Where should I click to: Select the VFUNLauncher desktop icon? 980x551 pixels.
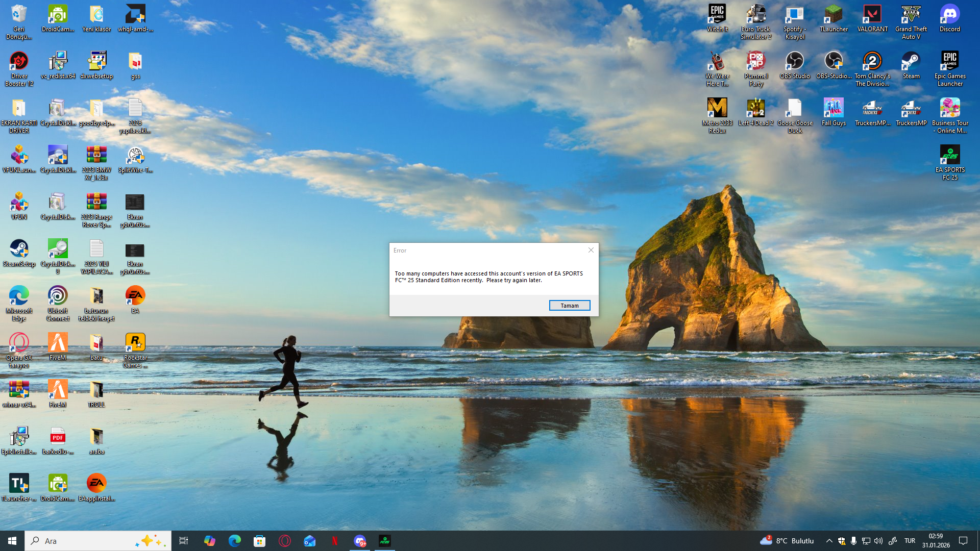tap(19, 159)
